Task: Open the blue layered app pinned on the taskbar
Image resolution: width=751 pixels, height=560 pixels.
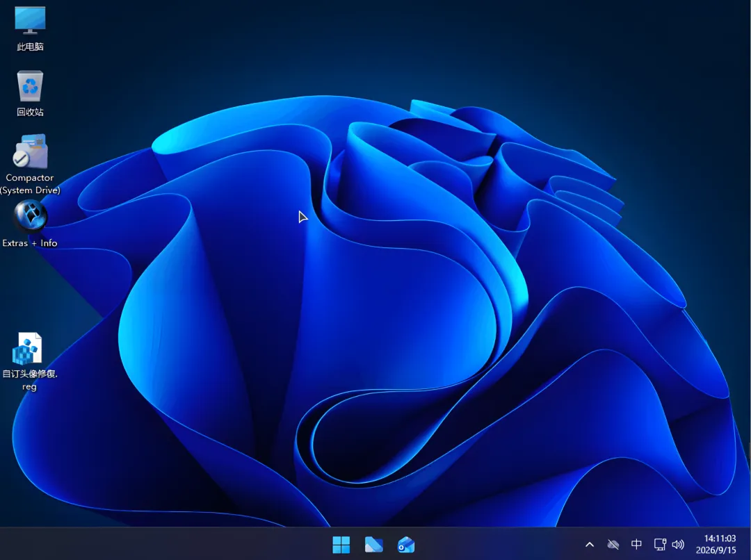Action: point(373,545)
